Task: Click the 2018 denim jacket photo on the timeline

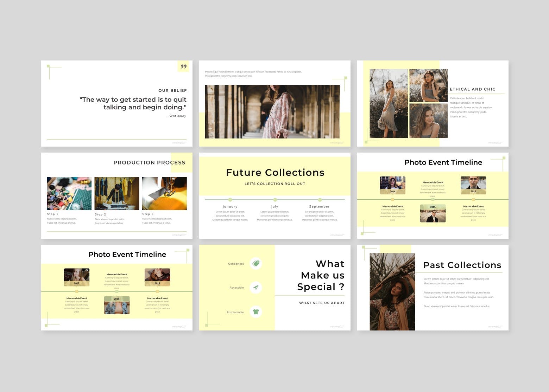Action: click(116, 305)
